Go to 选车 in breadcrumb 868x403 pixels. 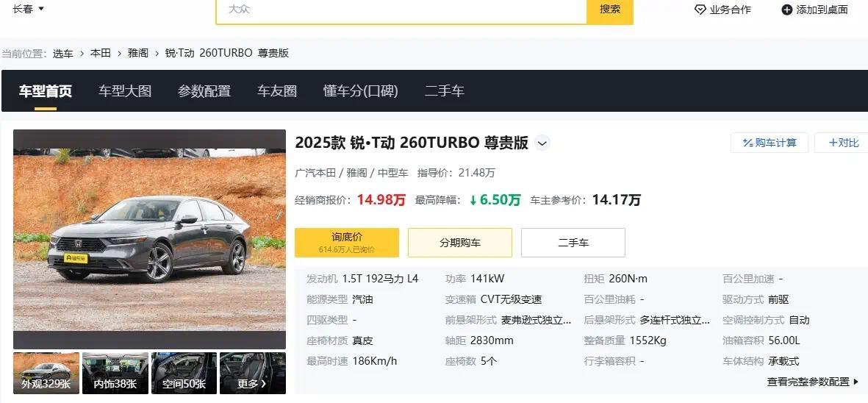(63, 54)
